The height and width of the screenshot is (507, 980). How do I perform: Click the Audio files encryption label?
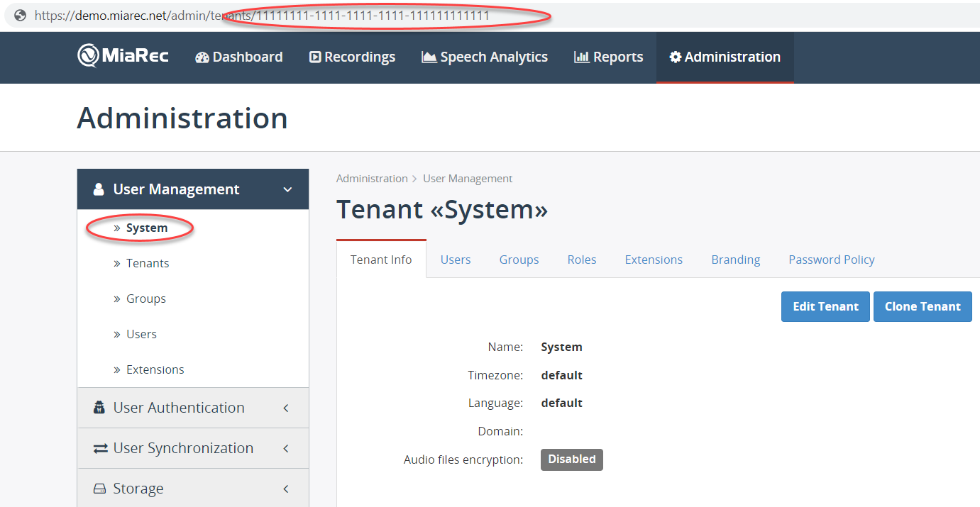(463, 459)
